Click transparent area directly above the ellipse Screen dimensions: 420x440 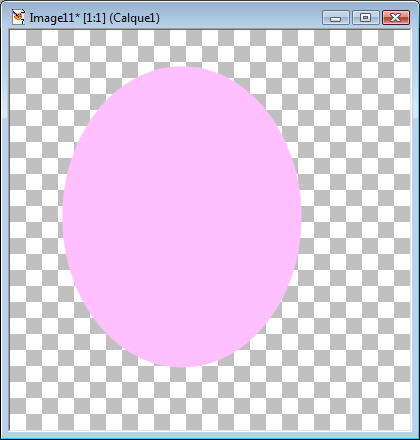tap(182, 48)
